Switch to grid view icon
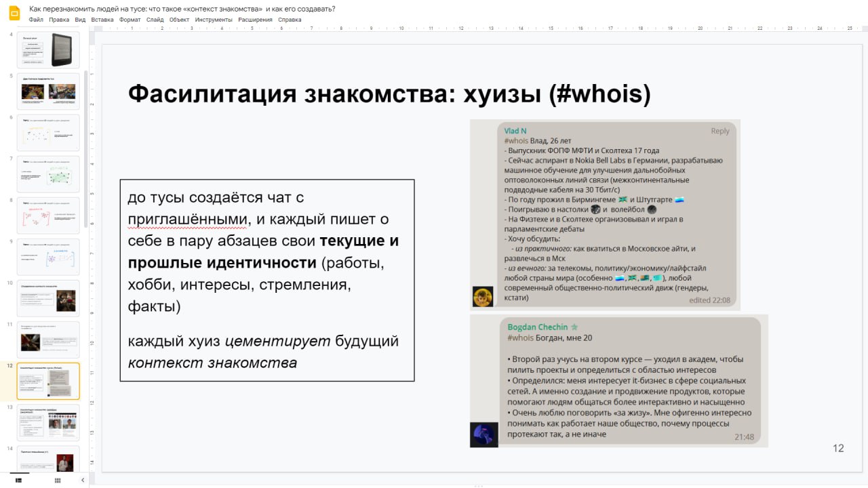868x488 pixels. [58, 480]
